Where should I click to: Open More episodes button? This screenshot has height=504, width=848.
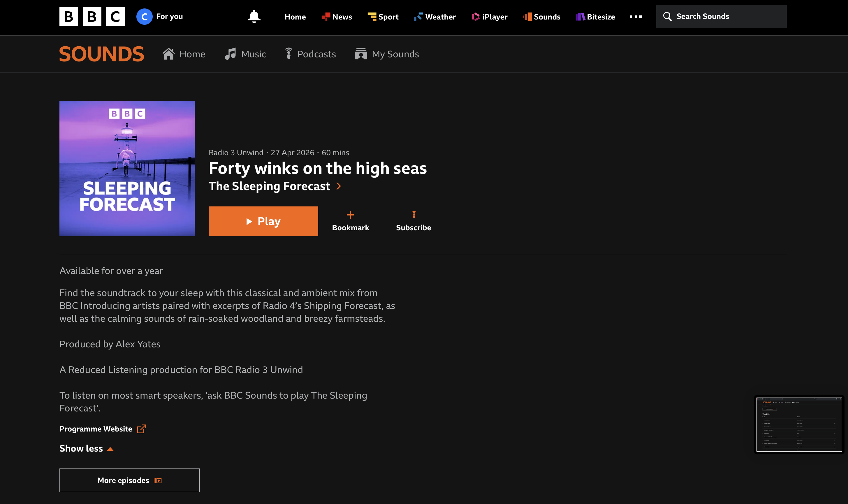tap(129, 480)
